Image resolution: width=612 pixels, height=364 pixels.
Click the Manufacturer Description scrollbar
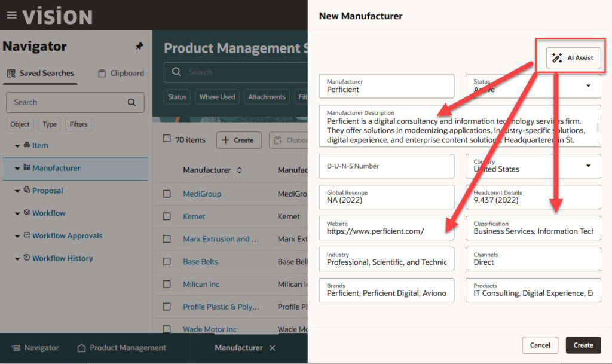(598, 126)
